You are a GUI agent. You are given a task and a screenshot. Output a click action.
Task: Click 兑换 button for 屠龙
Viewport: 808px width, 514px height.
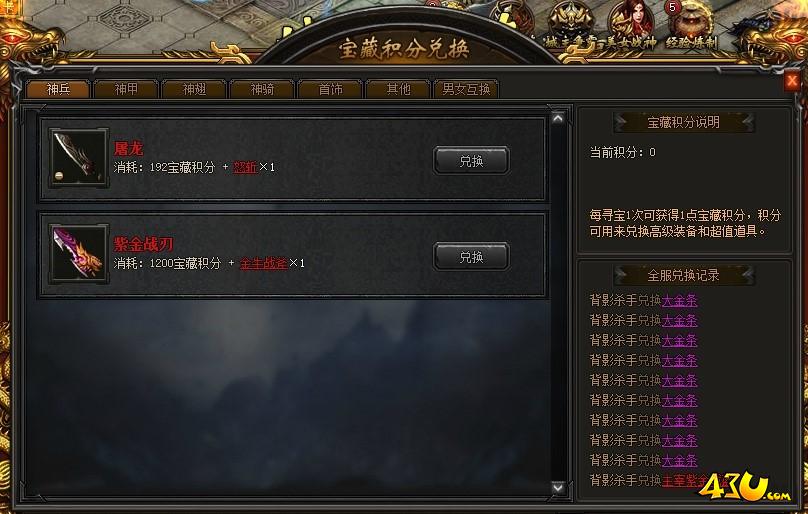coord(472,161)
